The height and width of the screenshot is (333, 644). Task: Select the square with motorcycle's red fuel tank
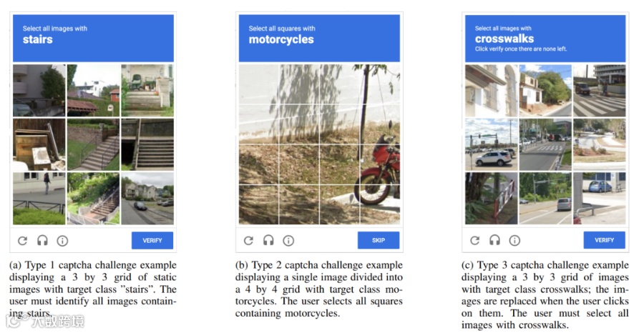[379, 164]
